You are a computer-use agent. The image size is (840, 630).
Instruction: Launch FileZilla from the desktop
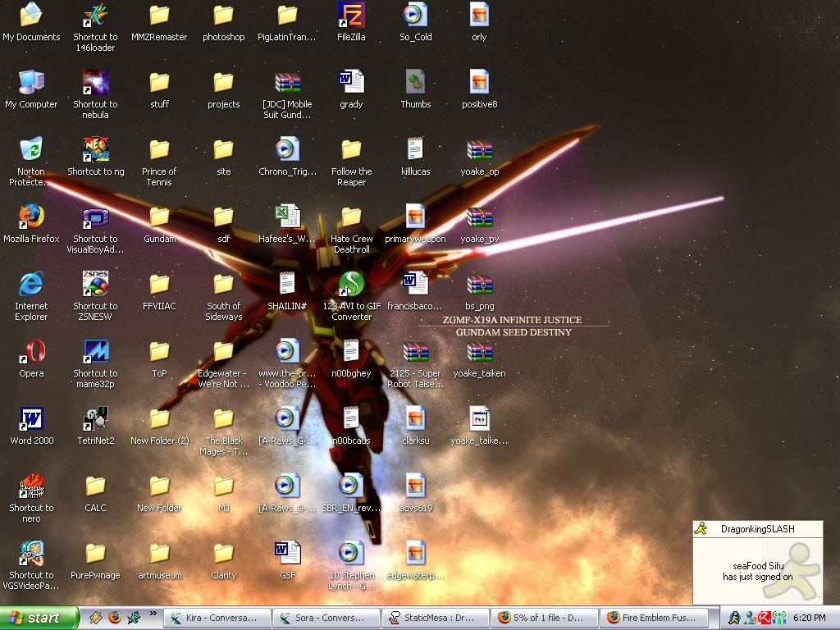[x=351, y=16]
